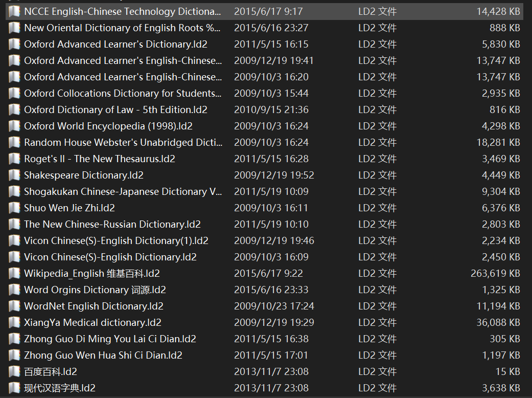Screen dimensions: 532x398
Task: Select the file name 百度百科.ld2
Action: [x=51, y=371]
